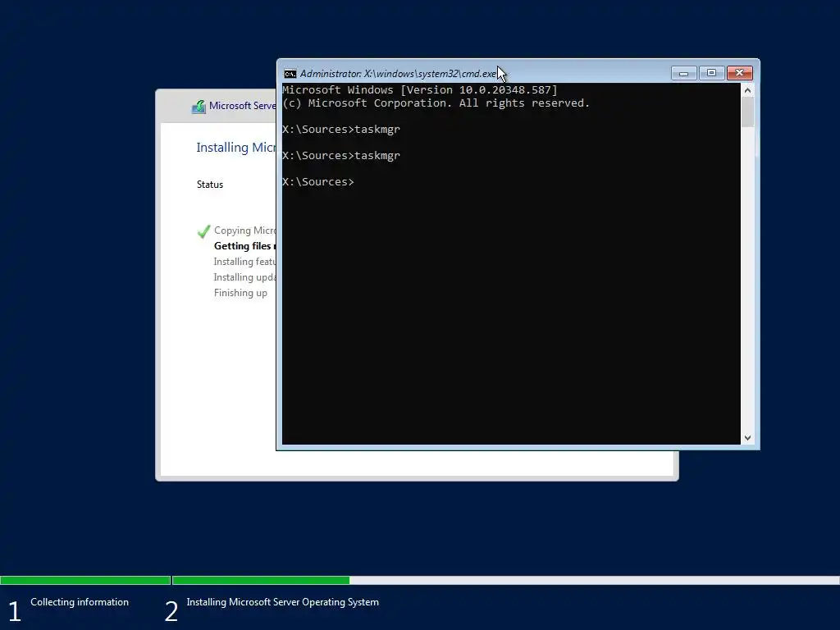The image size is (840, 630).
Task: Close the Administrator cmd.exe window
Action: pos(740,73)
